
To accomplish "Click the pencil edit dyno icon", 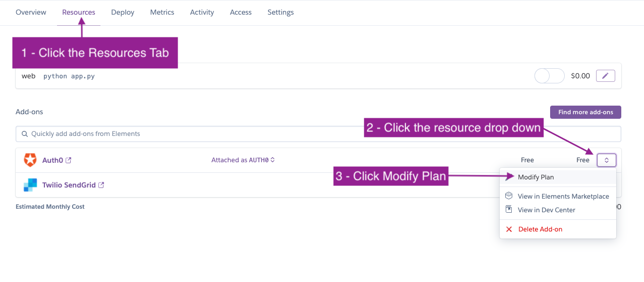I will pyautogui.click(x=606, y=76).
